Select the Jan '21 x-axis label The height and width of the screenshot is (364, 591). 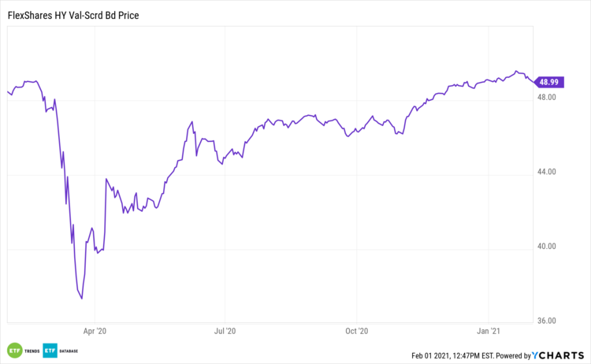pyautogui.click(x=489, y=332)
